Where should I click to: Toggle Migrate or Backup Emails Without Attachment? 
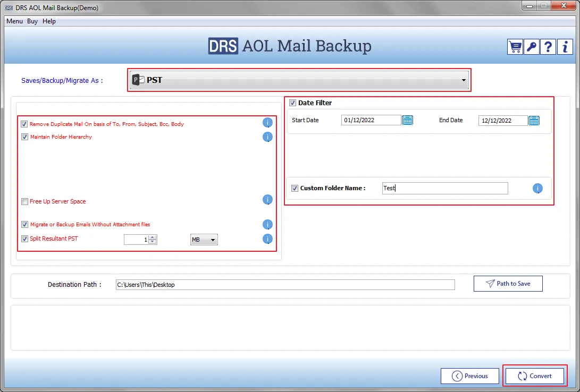[24, 224]
